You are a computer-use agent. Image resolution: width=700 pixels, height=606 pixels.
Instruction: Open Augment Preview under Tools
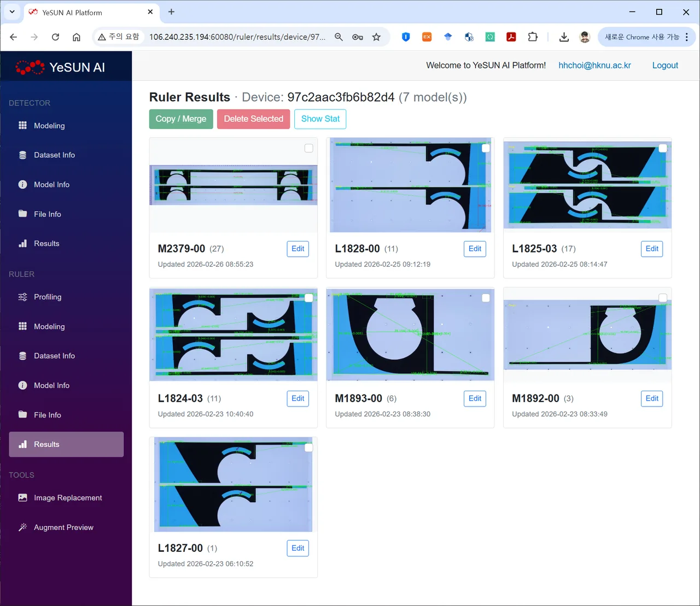(x=66, y=527)
